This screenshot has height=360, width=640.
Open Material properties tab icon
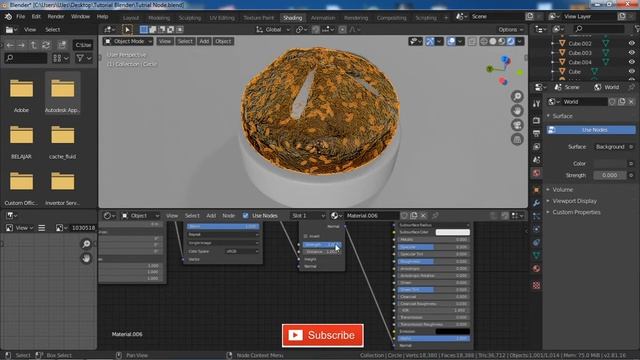[x=536, y=269]
